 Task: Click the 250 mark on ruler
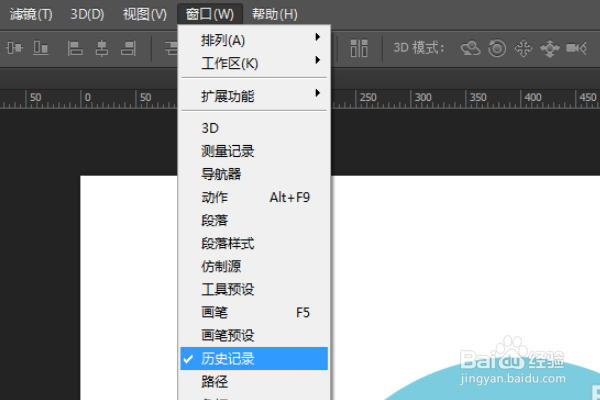click(x=367, y=98)
